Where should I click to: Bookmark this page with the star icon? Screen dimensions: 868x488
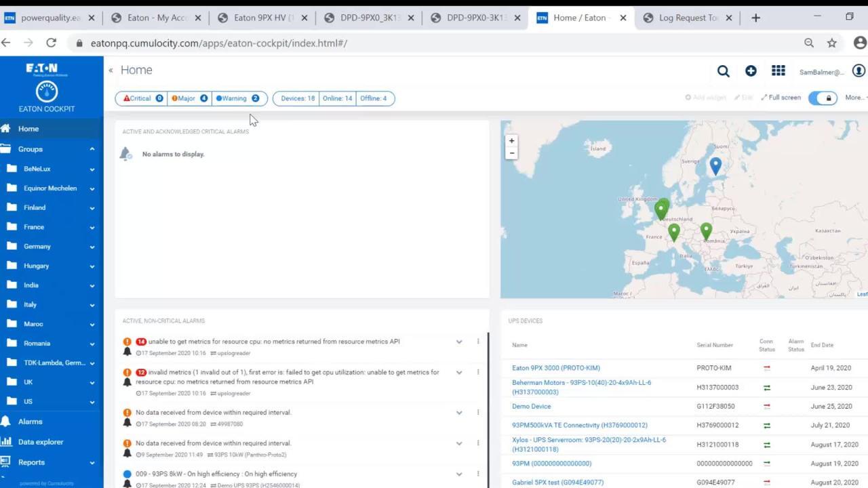[x=831, y=43]
